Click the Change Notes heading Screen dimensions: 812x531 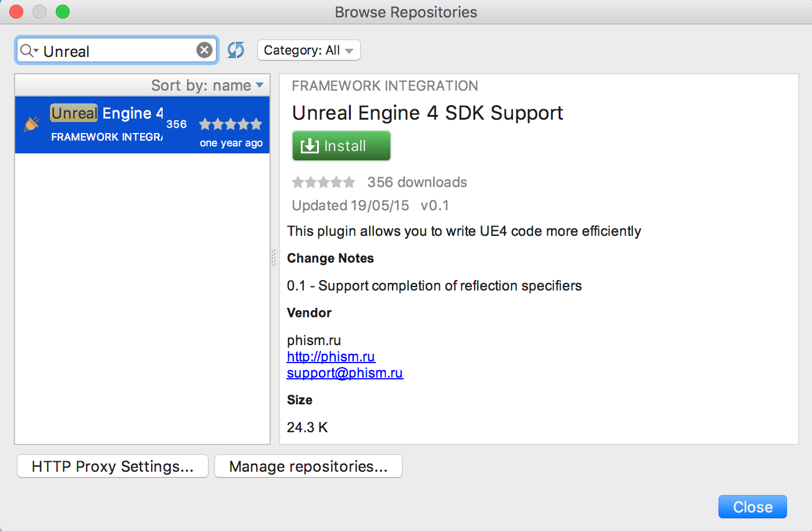(x=330, y=258)
